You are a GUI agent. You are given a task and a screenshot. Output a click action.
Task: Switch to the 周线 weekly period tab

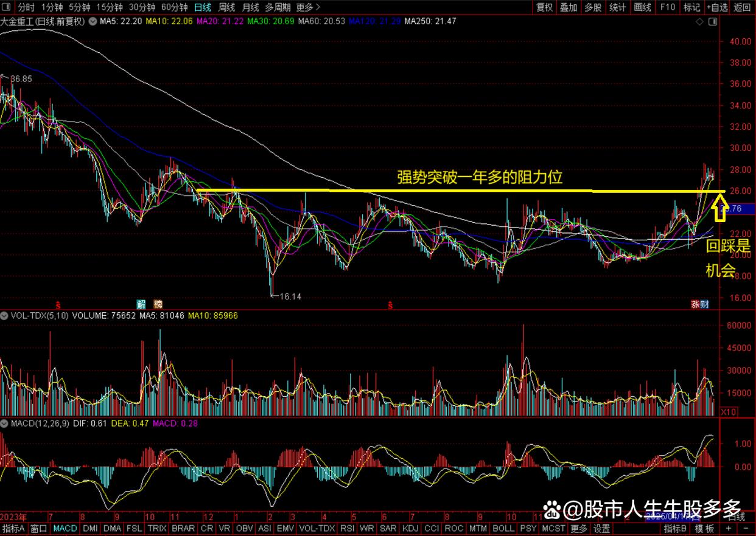[x=226, y=7]
